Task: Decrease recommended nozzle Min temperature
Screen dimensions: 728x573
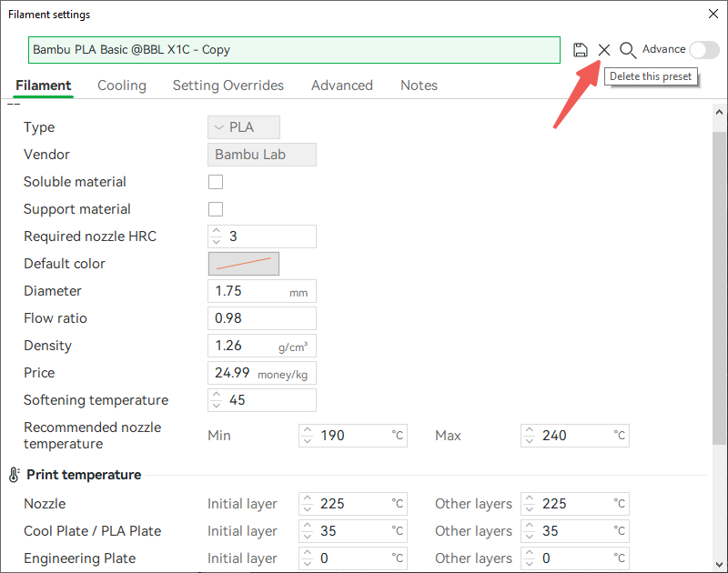Action: pos(308,441)
